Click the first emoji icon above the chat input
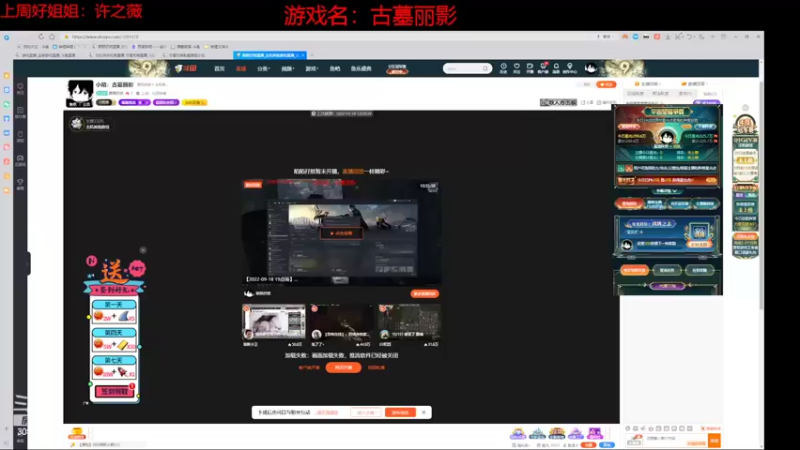800x450 pixels. (x=628, y=429)
